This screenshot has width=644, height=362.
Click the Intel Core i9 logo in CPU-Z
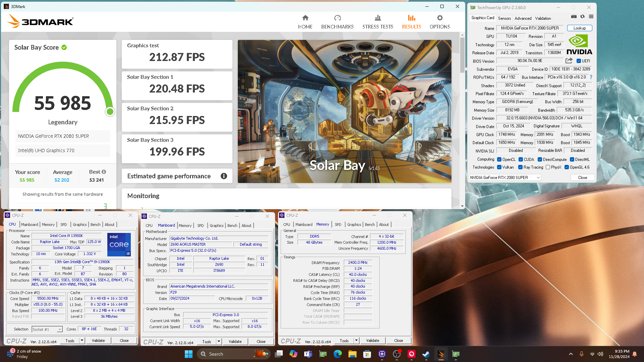click(119, 245)
